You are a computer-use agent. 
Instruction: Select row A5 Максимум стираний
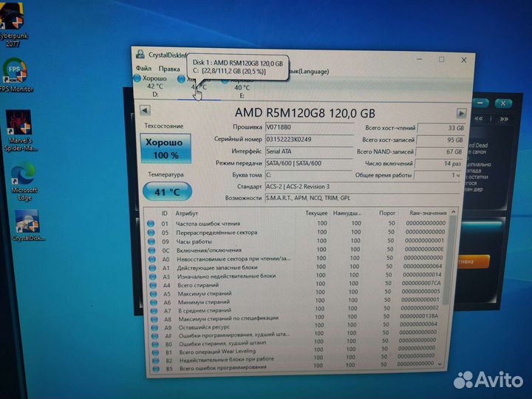[297, 293]
